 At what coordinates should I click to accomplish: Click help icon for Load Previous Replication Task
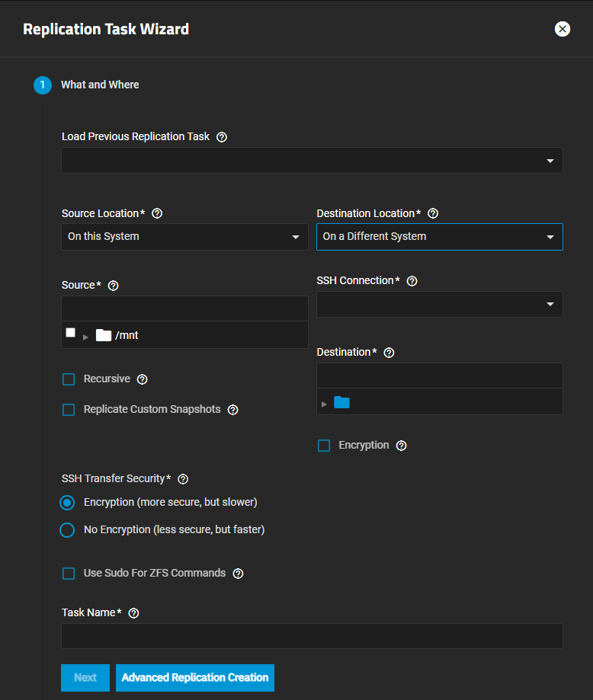(x=222, y=137)
